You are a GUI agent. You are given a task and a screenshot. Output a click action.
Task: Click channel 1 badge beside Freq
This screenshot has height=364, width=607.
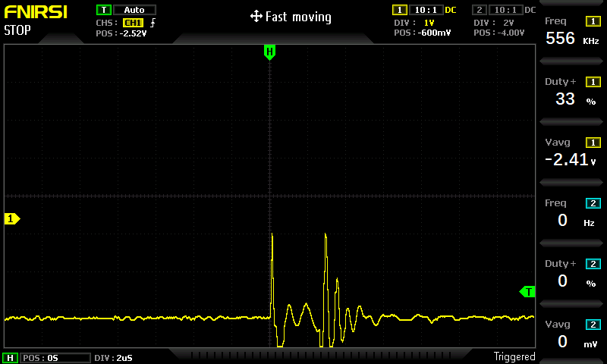click(593, 21)
